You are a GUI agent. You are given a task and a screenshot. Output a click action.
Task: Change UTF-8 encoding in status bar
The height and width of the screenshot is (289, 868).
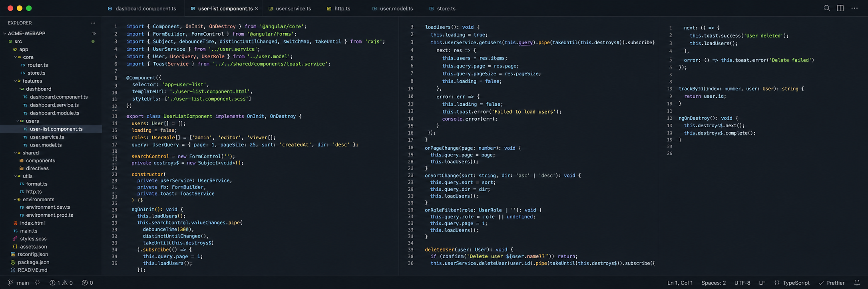pos(742,283)
